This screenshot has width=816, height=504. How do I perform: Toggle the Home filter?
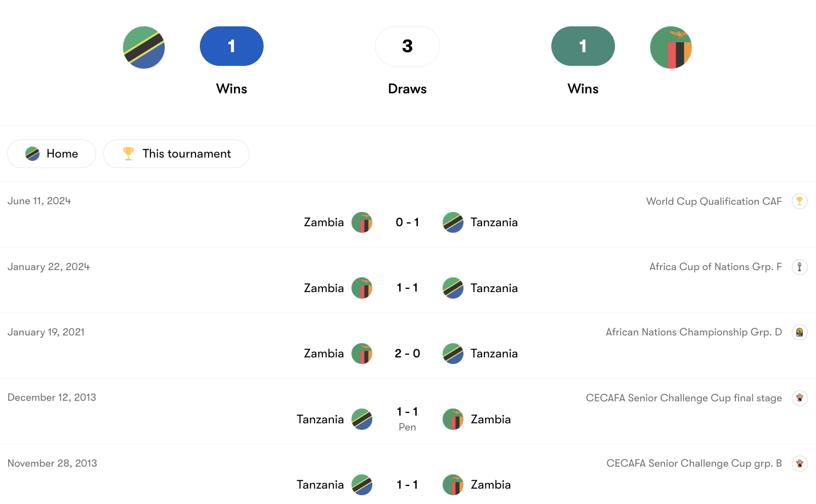tap(52, 154)
